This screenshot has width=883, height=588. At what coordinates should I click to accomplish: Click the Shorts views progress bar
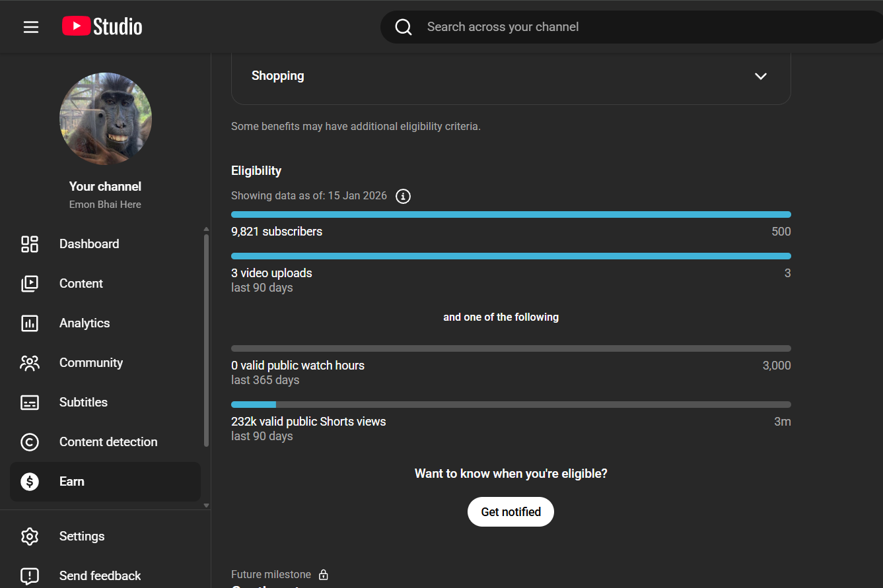pyautogui.click(x=511, y=405)
